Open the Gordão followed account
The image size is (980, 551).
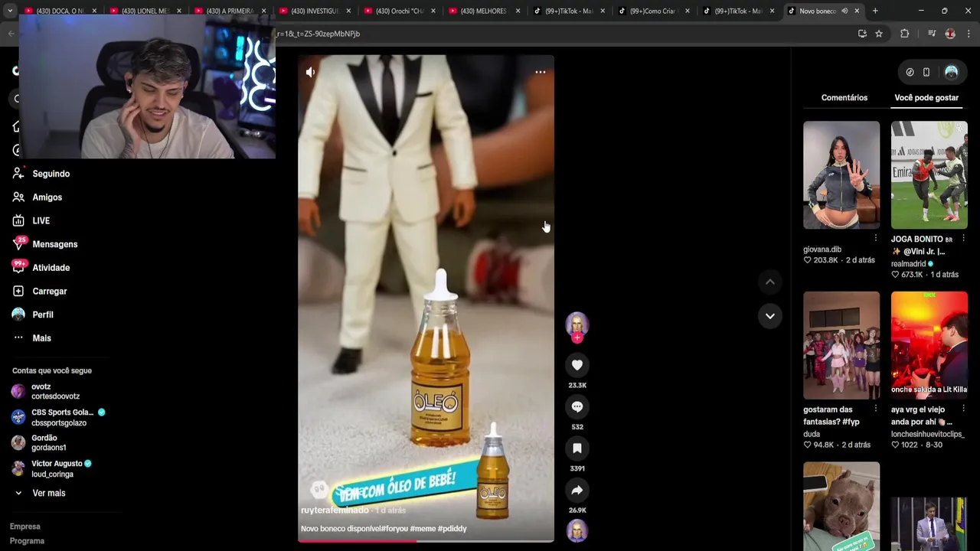point(40,442)
